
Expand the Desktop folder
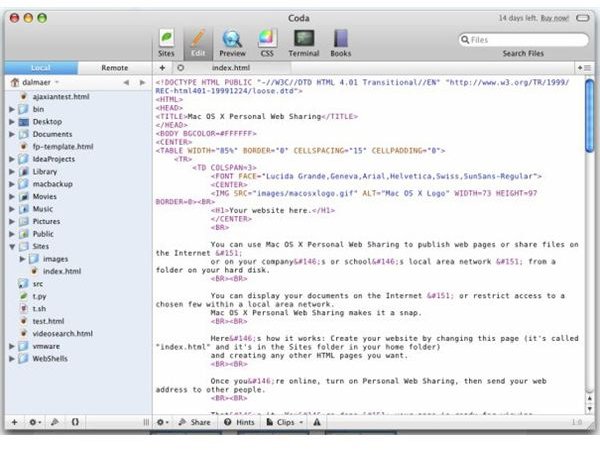point(12,122)
